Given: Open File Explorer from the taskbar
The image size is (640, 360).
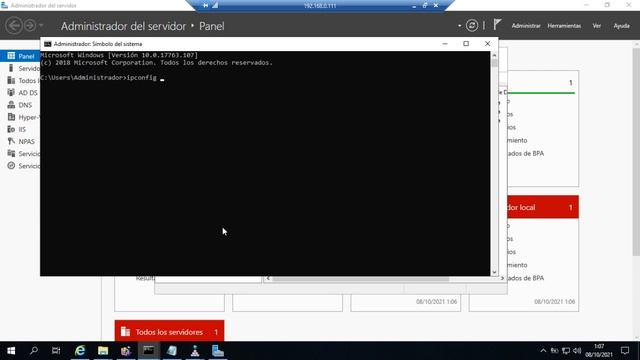Looking at the screenshot, I should click(x=103, y=351).
